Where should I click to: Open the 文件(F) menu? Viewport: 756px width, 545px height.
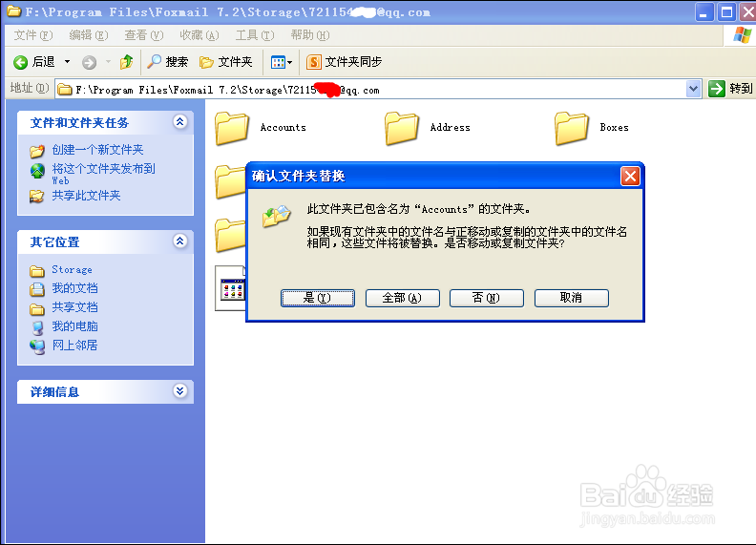pyautogui.click(x=33, y=35)
